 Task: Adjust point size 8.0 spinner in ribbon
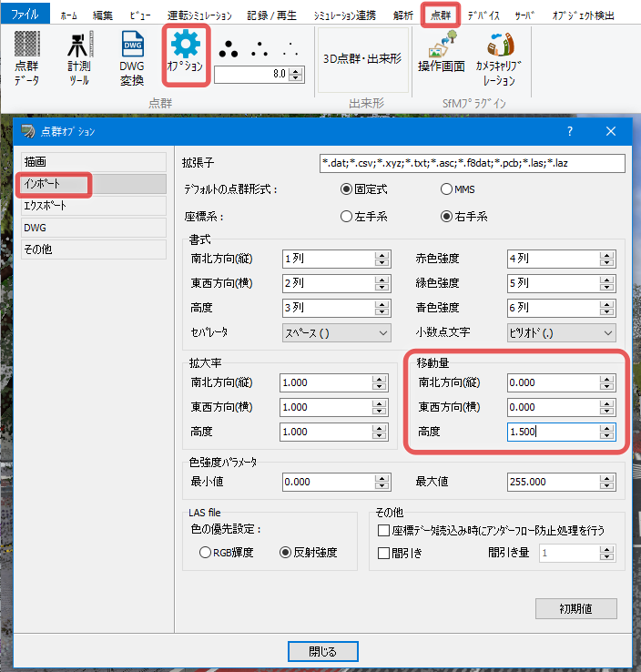pyautogui.click(x=296, y=75)
